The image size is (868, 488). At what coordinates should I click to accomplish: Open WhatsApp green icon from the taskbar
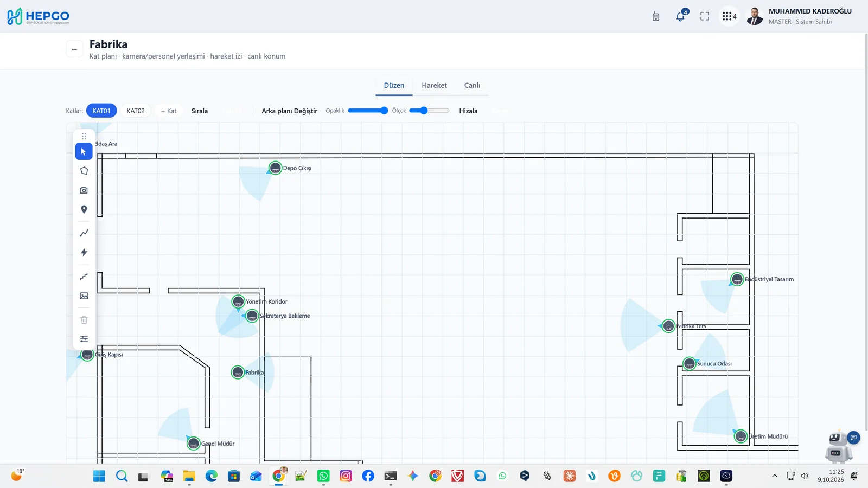pos(323,476)
